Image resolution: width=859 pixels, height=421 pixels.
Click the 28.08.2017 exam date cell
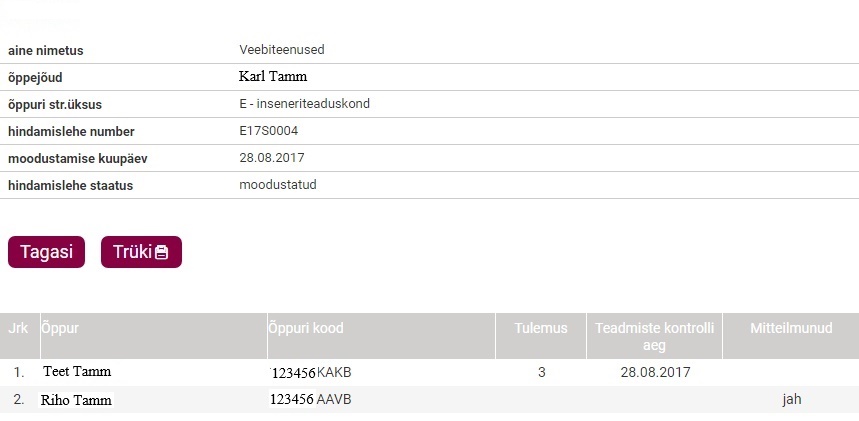(x=655, y=373)
